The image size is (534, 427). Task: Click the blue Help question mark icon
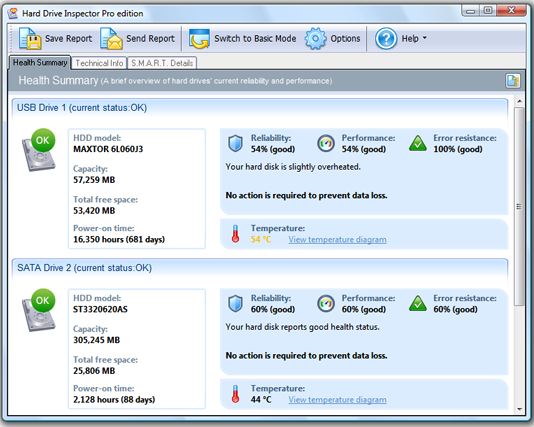tap(386, 38)
